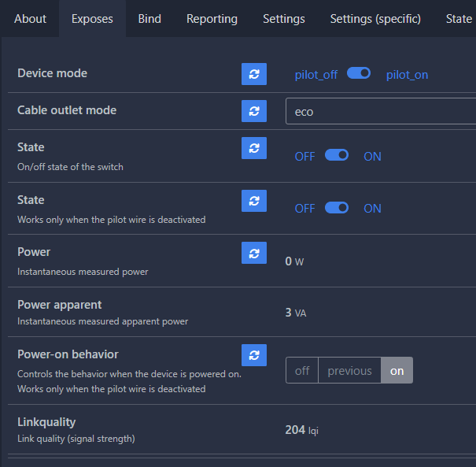The height and width of the screenshot is (467, 476).
Task: Refresh the pilot wire State value
Action: pyautogui.click(x=254, y=201)
